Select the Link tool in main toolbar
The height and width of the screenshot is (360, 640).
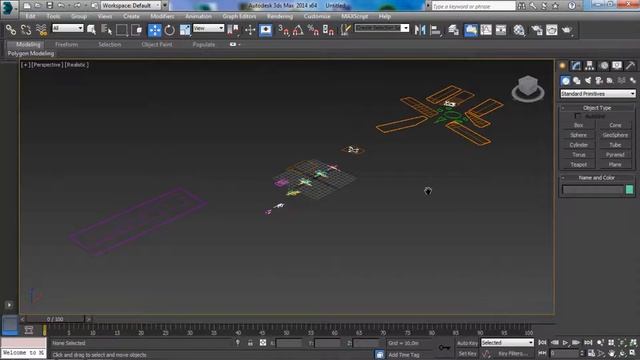(11, 30)
